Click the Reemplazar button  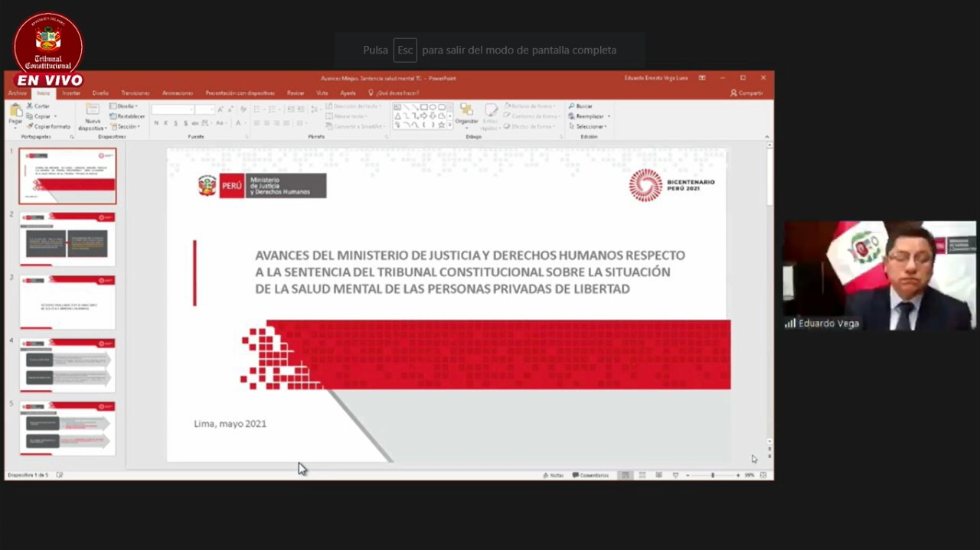587,116
